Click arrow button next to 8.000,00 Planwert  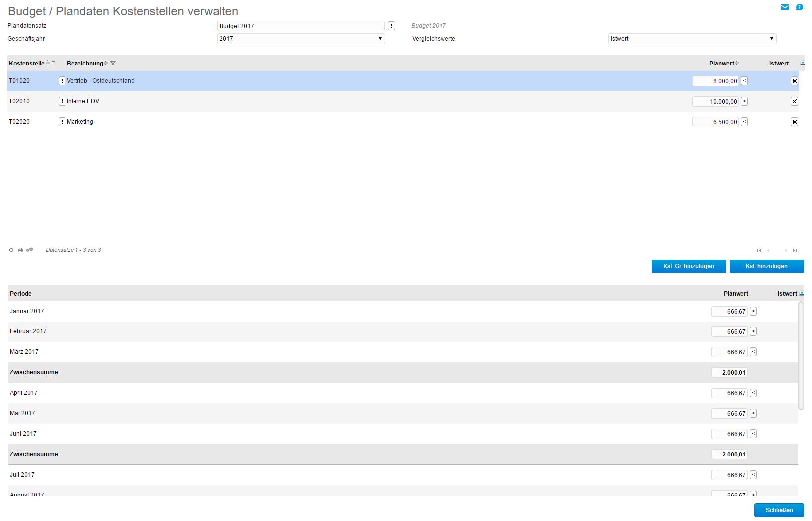tap(744, 81)
